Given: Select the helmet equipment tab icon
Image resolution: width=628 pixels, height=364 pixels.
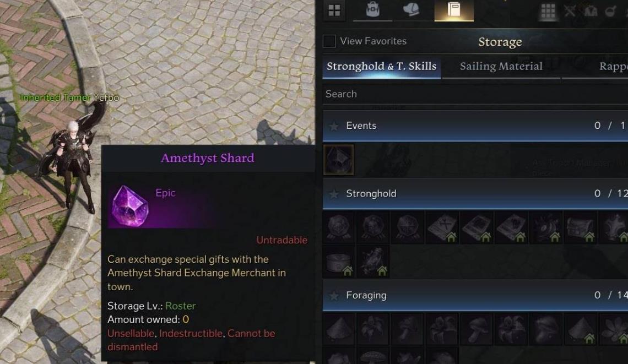Looking at the screenshot, I should 411,9.
